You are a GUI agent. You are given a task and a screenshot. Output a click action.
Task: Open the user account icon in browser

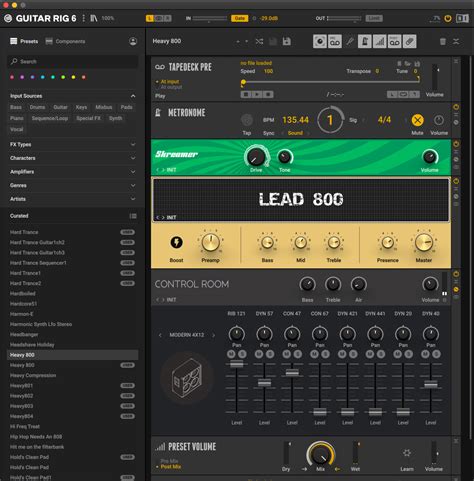tap(133, 41)
